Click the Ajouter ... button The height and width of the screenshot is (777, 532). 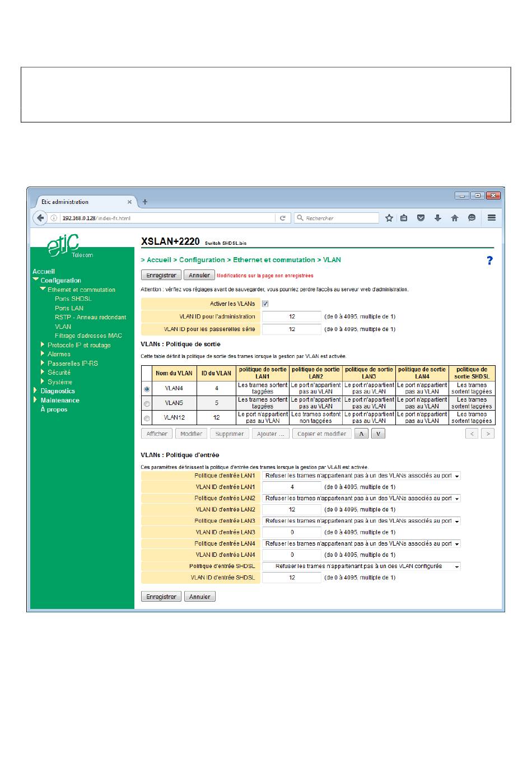point(270,434)
